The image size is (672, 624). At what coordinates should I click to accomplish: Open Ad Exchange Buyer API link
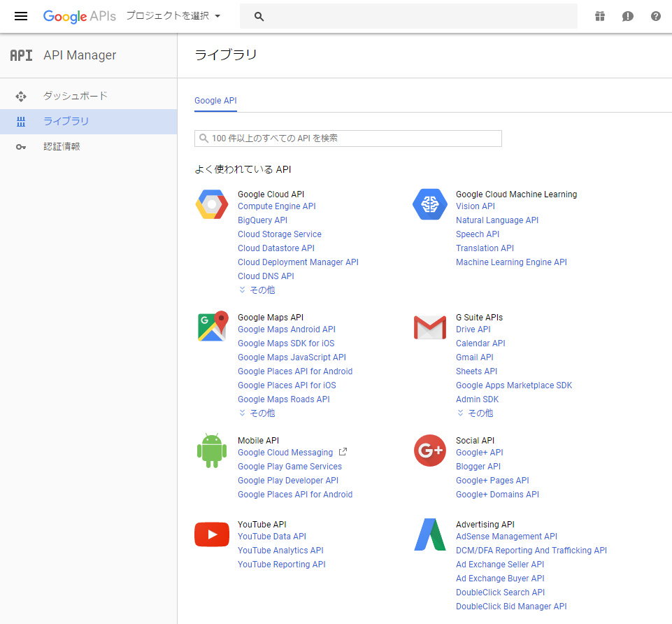500,579
